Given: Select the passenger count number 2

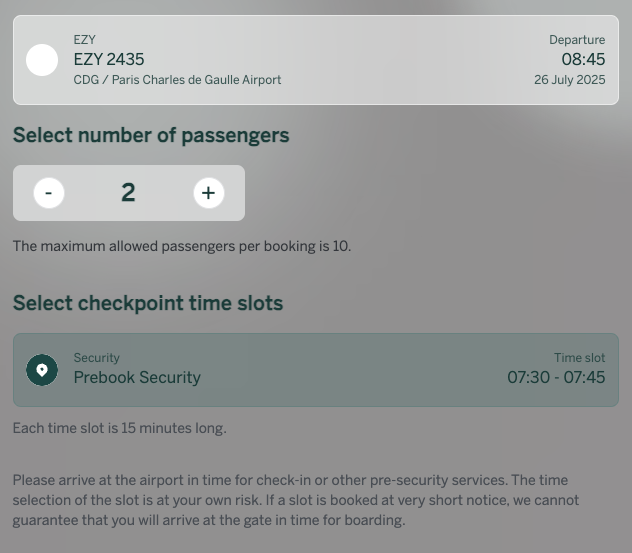Looking at the screenshot, I should 128,193.
